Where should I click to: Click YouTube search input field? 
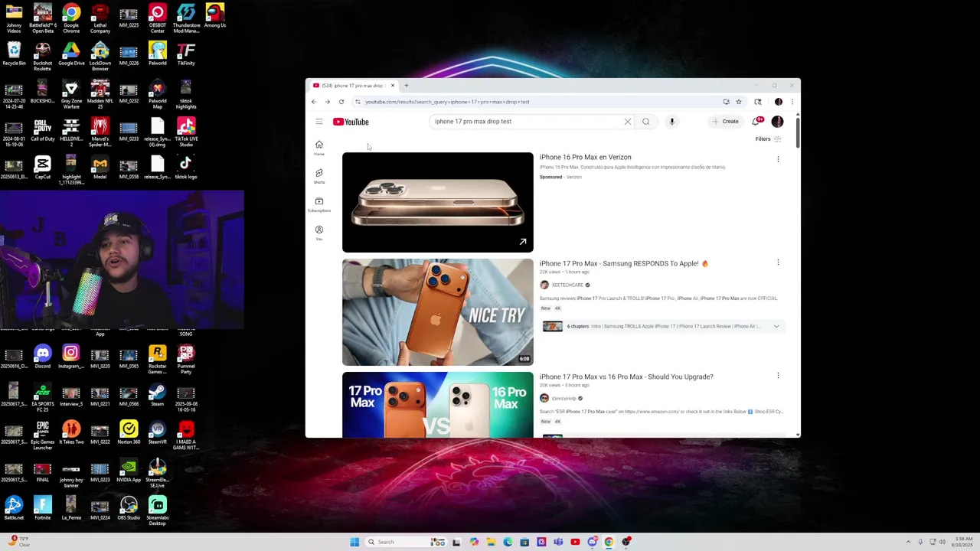pos(528,122)
